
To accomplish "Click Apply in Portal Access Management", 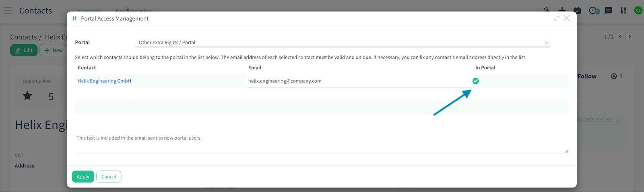I will [x=83, y=177].
